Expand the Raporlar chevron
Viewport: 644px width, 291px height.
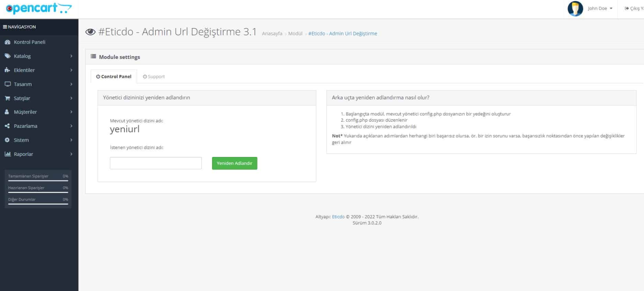coord(71,154)
